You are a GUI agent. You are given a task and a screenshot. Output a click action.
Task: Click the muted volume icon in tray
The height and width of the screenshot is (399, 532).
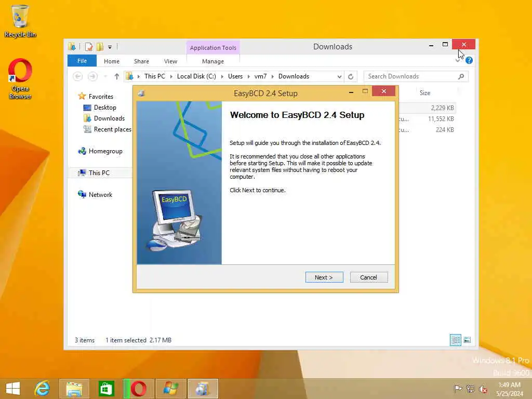(x=483, y=389)
